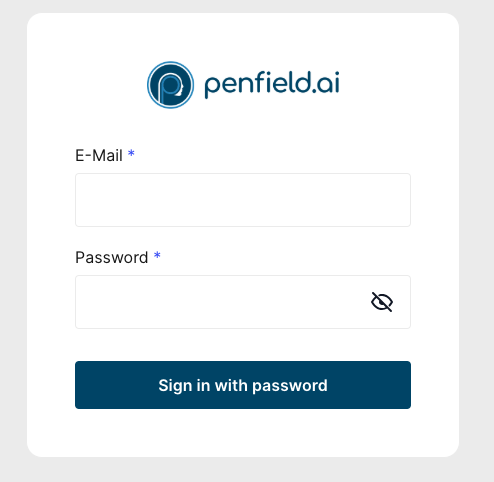
Task: Click the circular Penfield logo icon
Action: coord(170,85)
